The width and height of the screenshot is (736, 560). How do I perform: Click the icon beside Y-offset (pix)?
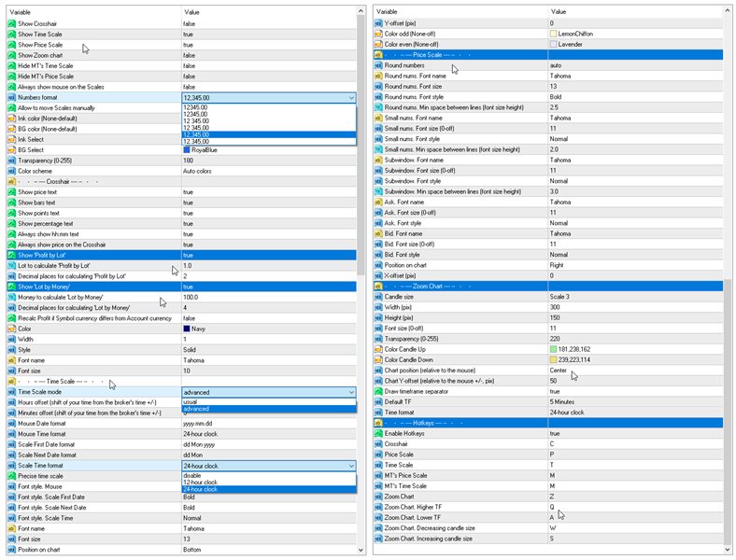[x=378, y=23]
